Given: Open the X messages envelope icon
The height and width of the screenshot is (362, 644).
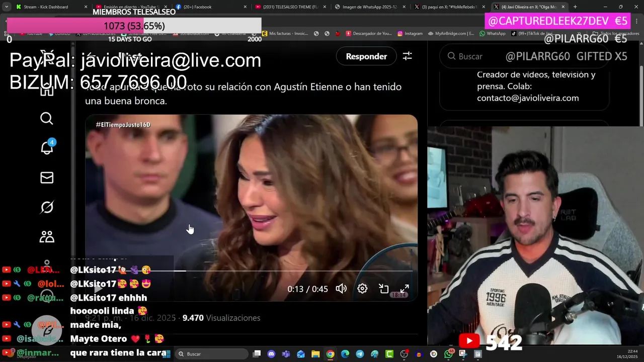Looking at the screenshot, I should (x=47, y=177).
